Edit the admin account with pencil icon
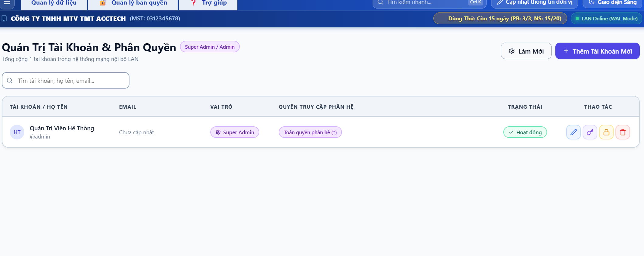 (573, 132)
